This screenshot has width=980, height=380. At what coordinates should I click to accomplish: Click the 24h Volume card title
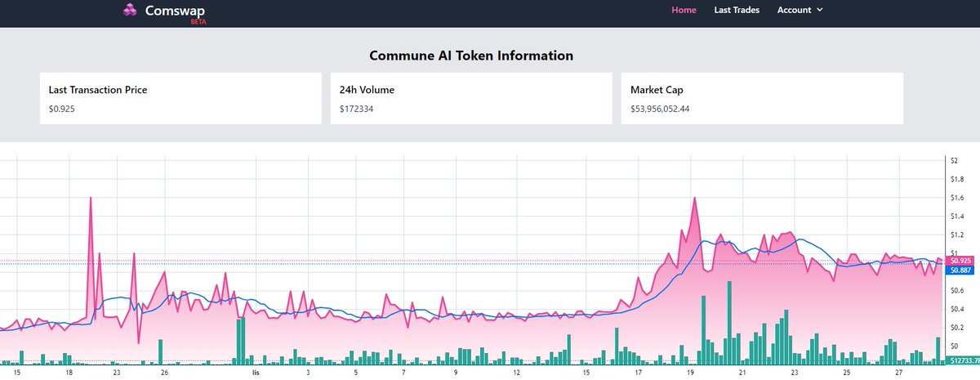point(367,90)
